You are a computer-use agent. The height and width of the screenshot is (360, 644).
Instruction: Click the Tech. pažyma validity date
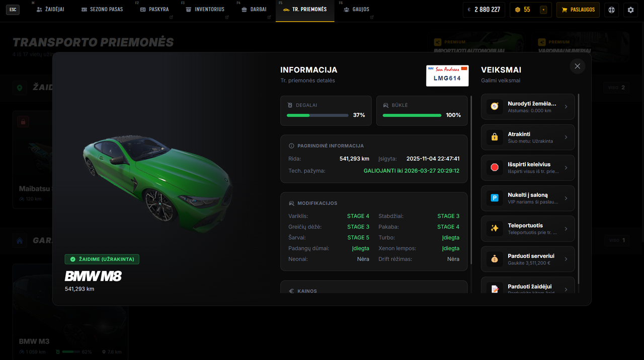[412, 171]
